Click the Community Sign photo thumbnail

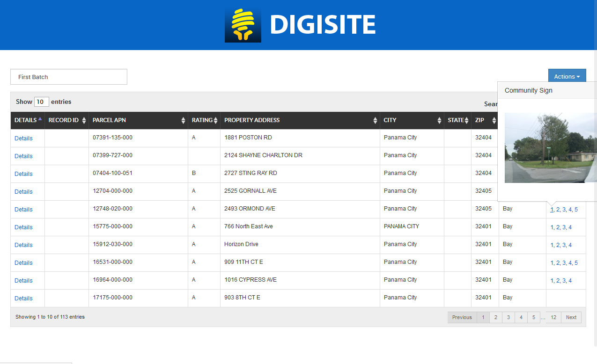[x=550, y=148]
